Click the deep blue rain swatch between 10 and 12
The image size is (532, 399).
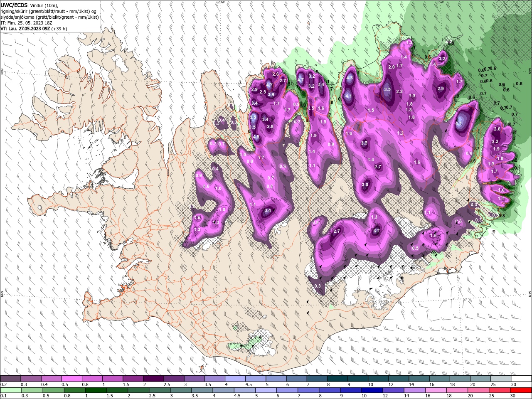(x=372, y=390)
